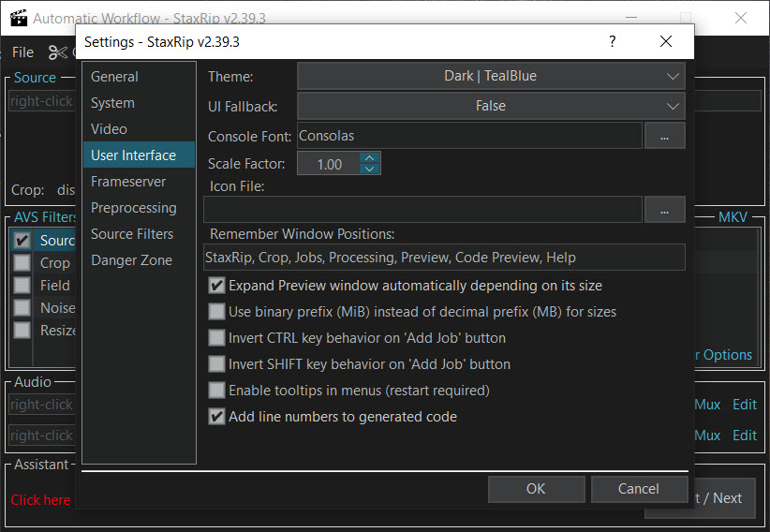Click the first audio right-click field
770x532 pixels.
[42, 405]
